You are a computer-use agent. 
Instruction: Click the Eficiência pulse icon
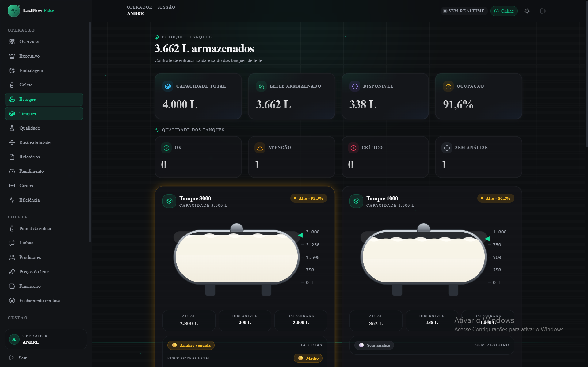pos(12,200)
